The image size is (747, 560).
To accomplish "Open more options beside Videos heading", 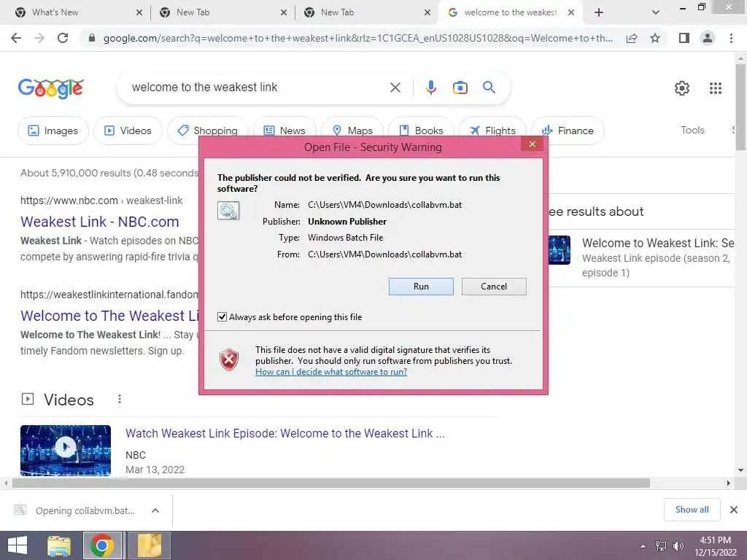I will [120, 399].
